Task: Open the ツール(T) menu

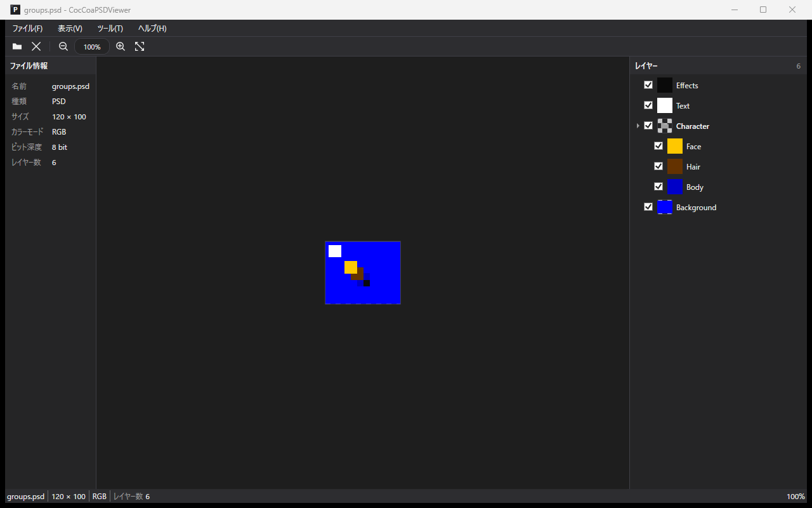Action: pos(110,29)
